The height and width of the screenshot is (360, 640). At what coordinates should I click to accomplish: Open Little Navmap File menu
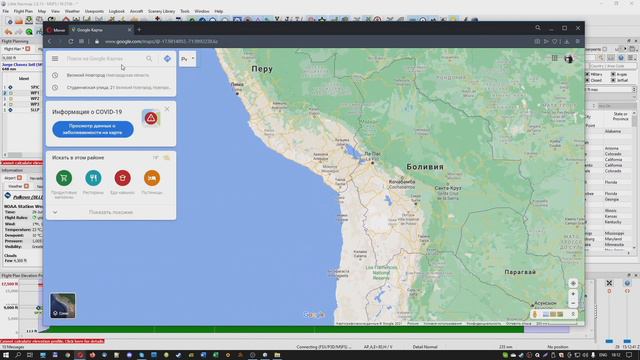tap(5, 11)
